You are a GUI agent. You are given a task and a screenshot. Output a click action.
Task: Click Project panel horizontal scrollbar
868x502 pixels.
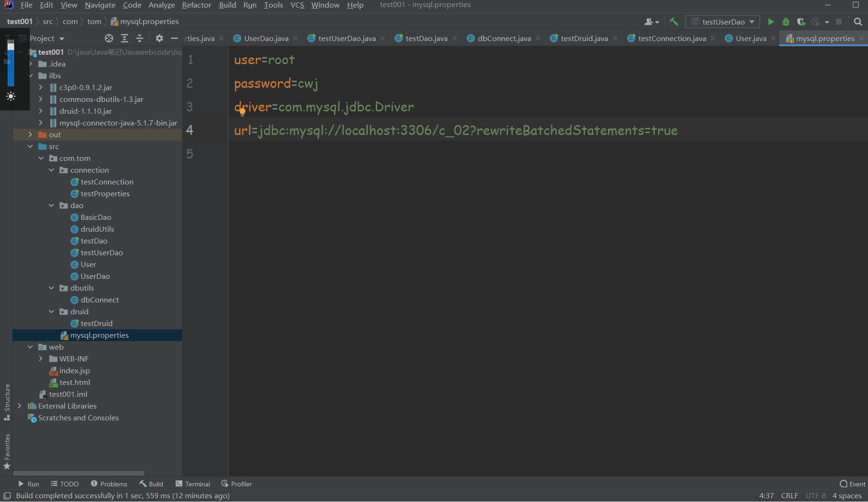79,473
